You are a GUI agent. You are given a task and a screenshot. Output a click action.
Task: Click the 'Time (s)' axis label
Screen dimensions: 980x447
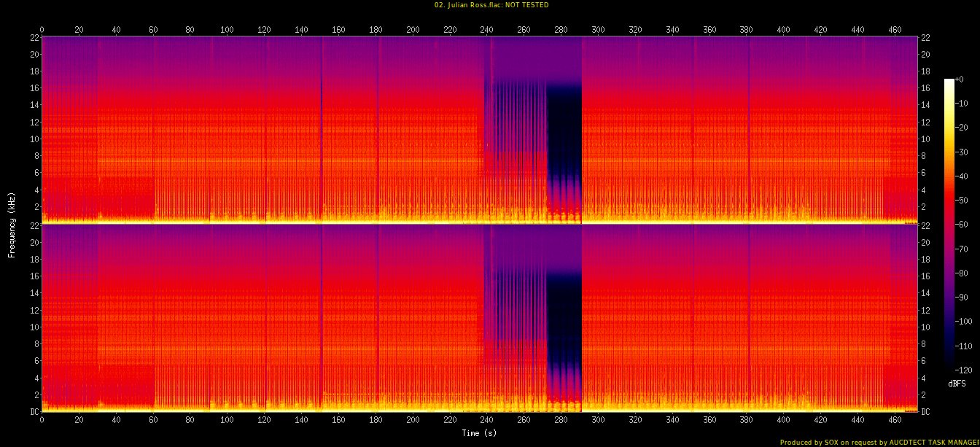pos(479,433)
